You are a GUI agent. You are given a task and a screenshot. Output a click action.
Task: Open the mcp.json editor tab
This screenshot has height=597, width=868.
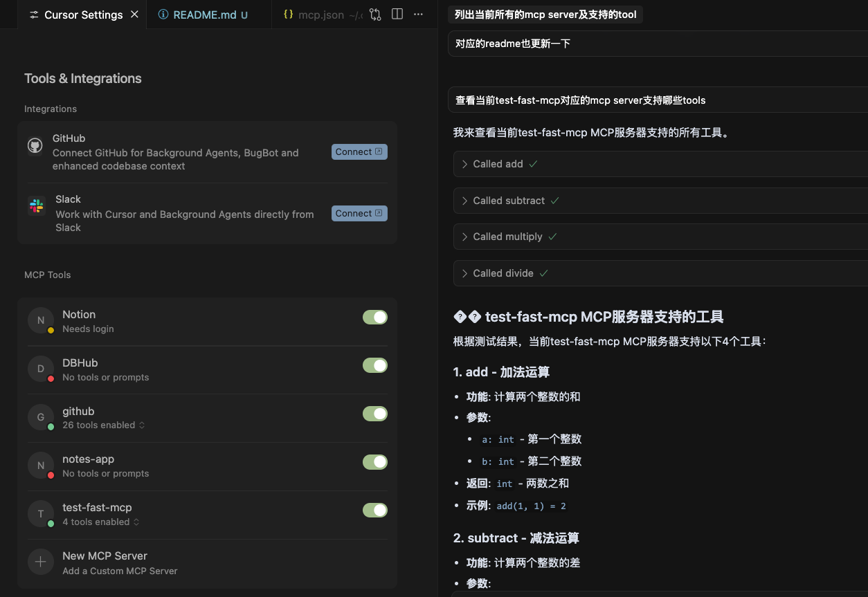click(321, 15)
